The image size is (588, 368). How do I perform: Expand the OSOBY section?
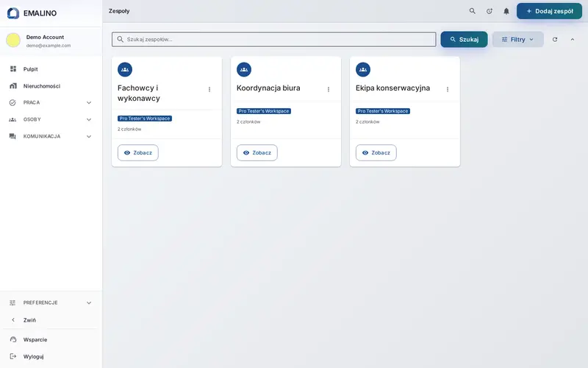click(51, 119)
